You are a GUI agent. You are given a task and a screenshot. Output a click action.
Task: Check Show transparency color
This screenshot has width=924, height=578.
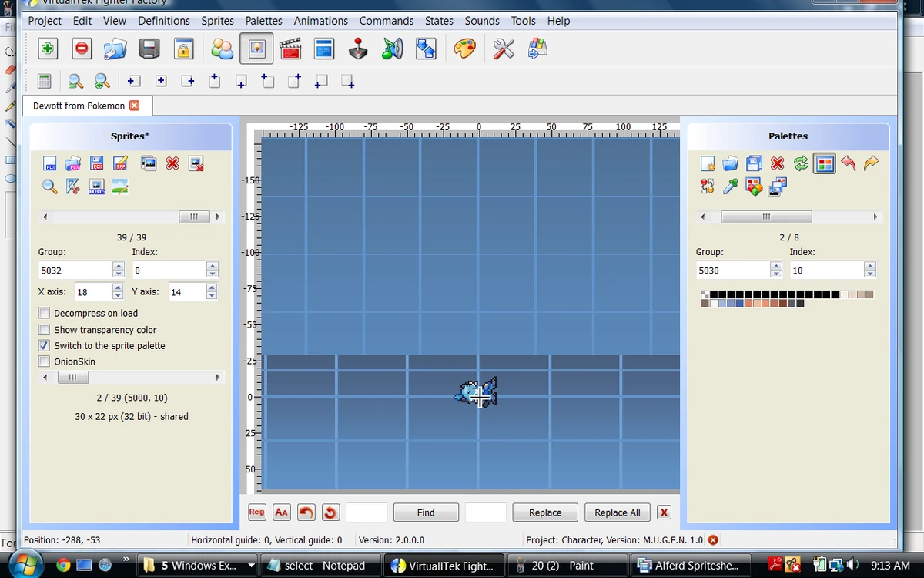coord(44,329)
